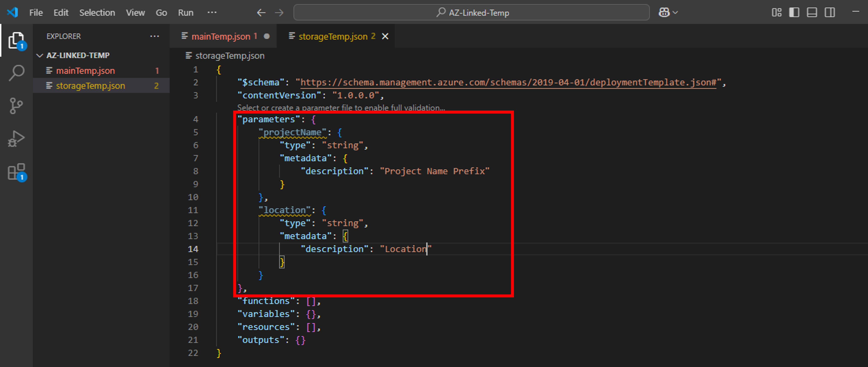The height and width of the screenshot is (367, 868).
Task: Open the Extensions view
Action: [16, 172]
